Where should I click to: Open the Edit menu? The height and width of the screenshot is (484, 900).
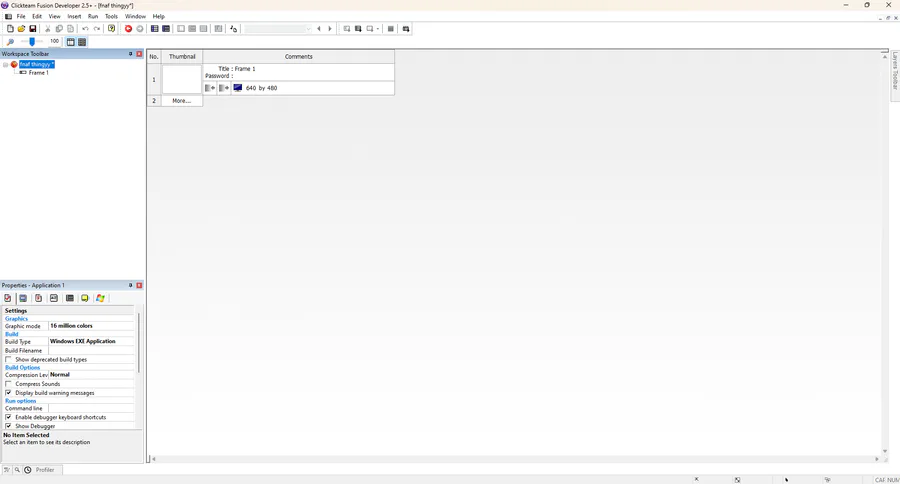click(37, 17)
